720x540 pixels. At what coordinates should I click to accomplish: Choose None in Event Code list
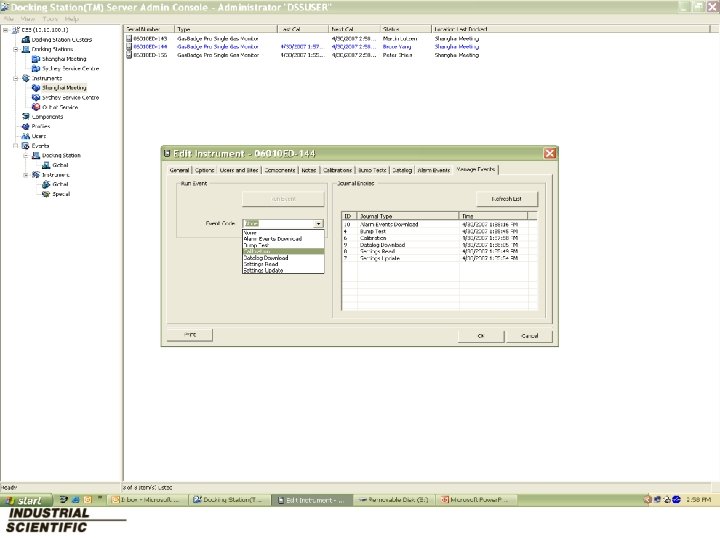click(283, 233)
